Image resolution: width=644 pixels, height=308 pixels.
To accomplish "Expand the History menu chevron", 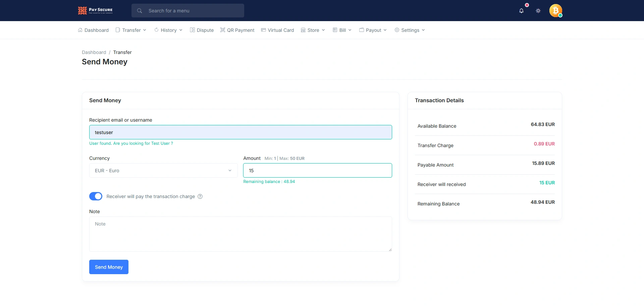I will coord(181,30).
